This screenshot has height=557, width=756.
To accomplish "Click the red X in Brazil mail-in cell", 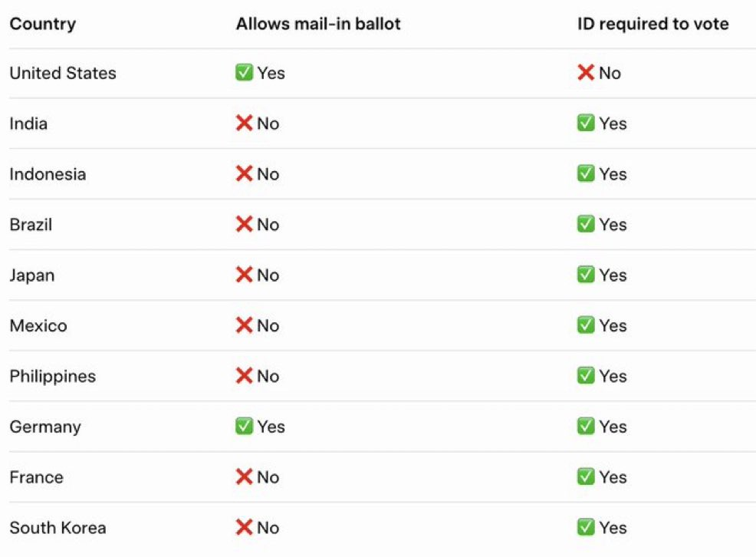I will [245, 225].
